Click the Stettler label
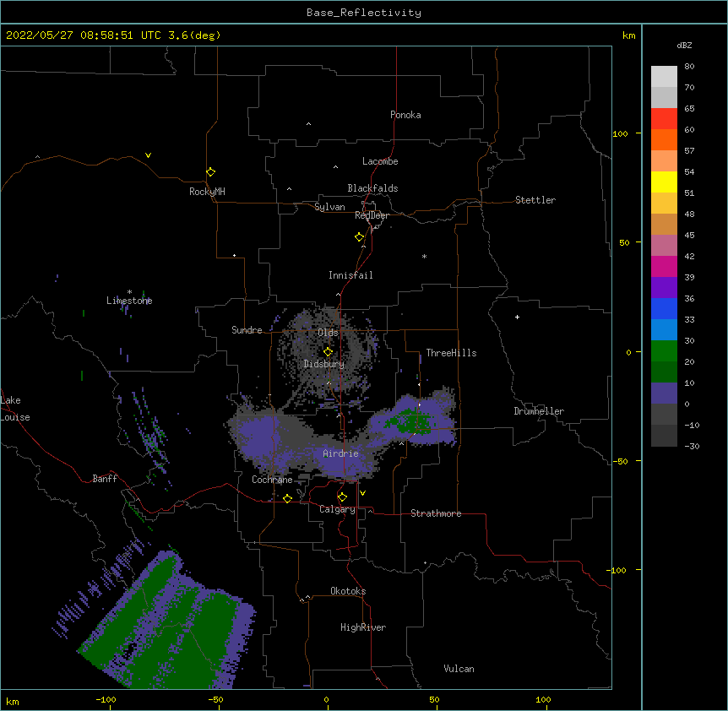The width and height of the screenshot is (728, 711). coord(535,200)
